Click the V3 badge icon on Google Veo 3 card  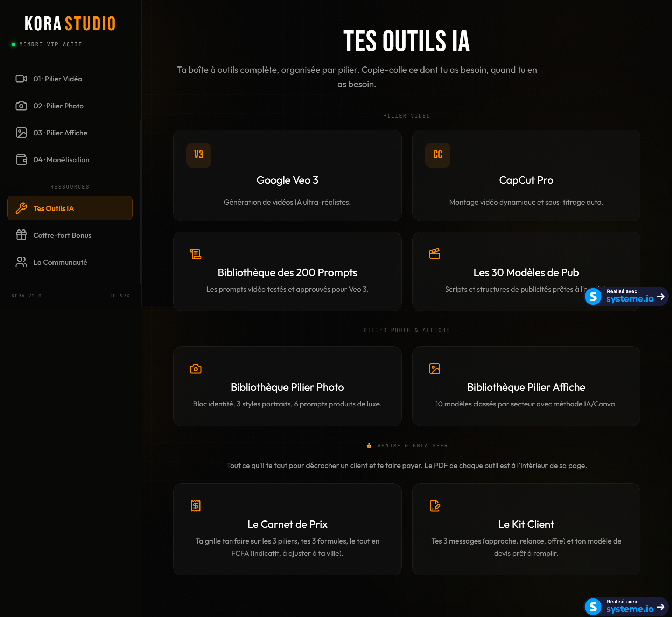coord(199,155)
